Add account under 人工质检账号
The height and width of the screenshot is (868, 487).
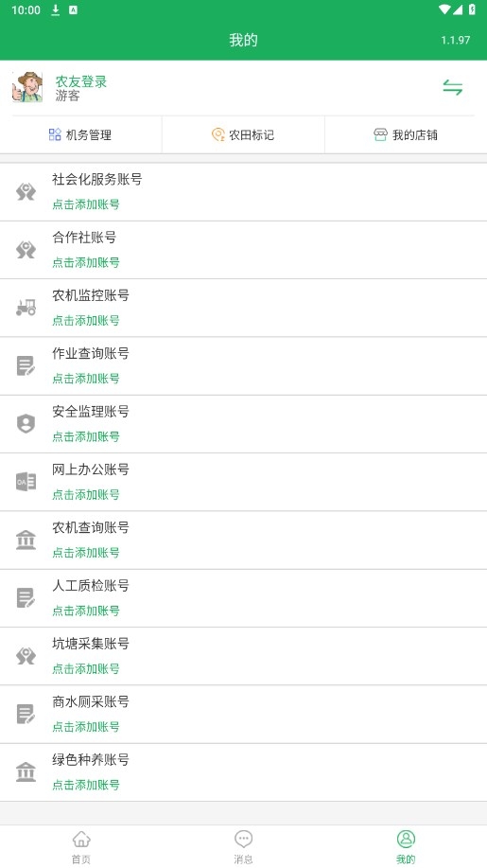point(86,611)
